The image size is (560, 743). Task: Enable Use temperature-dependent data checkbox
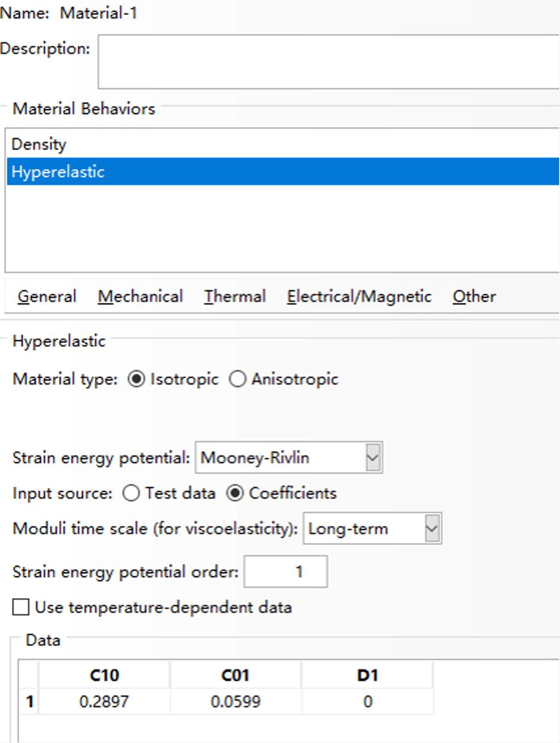pos(21,607)
